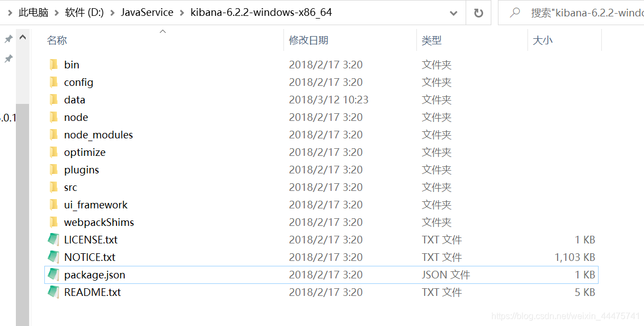The width and height of the screenshot is (644, 326).
Task: Click the node folder name
Action: pos(76,117)
